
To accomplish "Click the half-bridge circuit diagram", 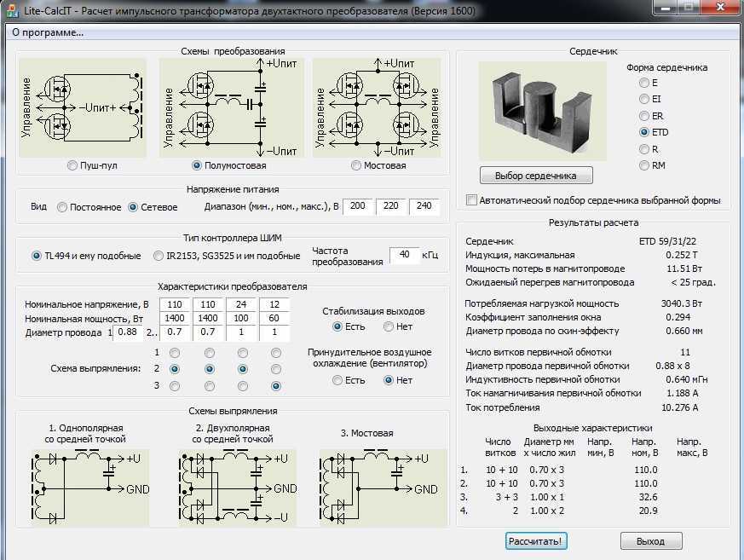I will tap(232, 108).
